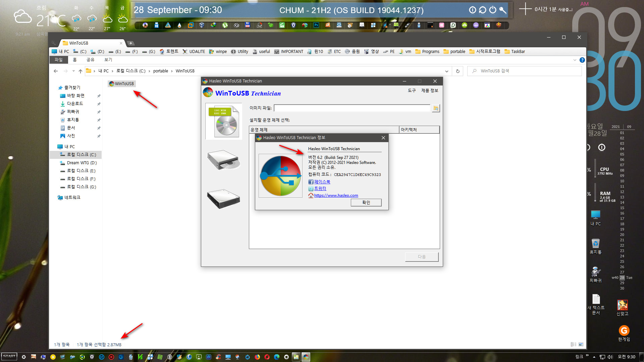Select the WinToUSB file in Explorer
Screen dimensions: 644x362
click(x=121, y=84)
